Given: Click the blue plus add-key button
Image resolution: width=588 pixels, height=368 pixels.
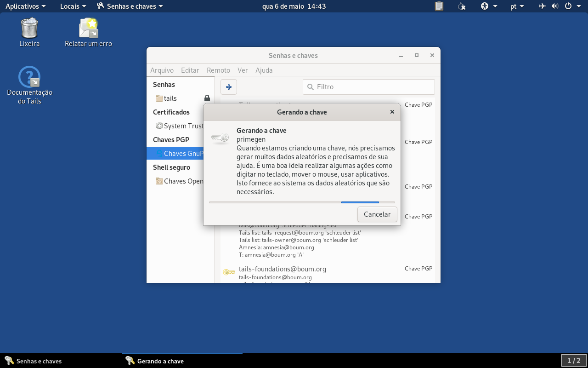Looking at the screenshot, I should click(229, 87).
